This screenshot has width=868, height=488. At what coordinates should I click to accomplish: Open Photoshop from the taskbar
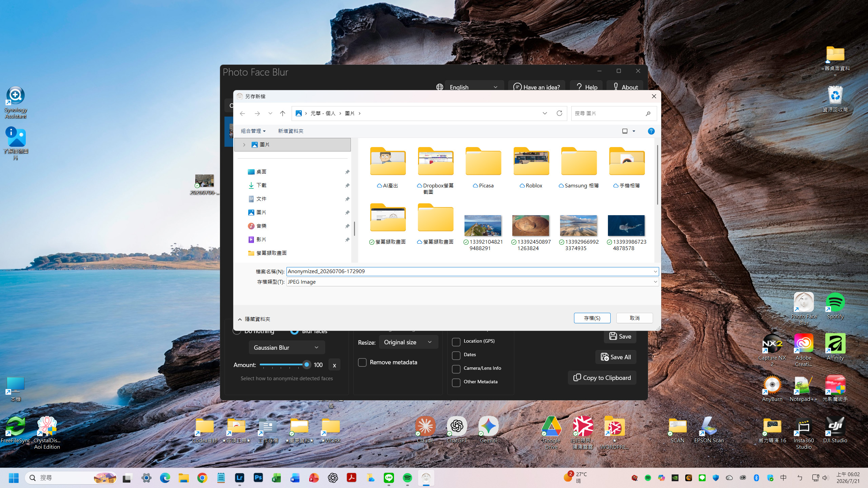point(258,478)
